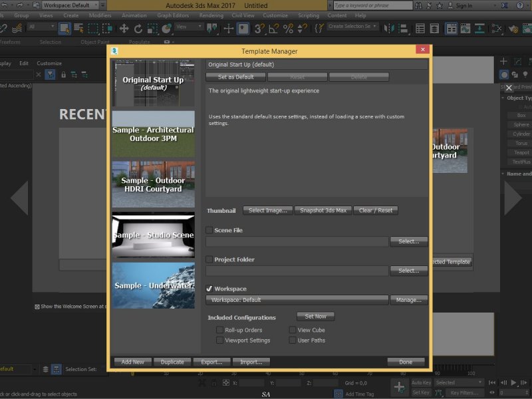Open Schematic View icon in toolbar
This screenshot has width=532, height=399.
[x=479, y=29]
